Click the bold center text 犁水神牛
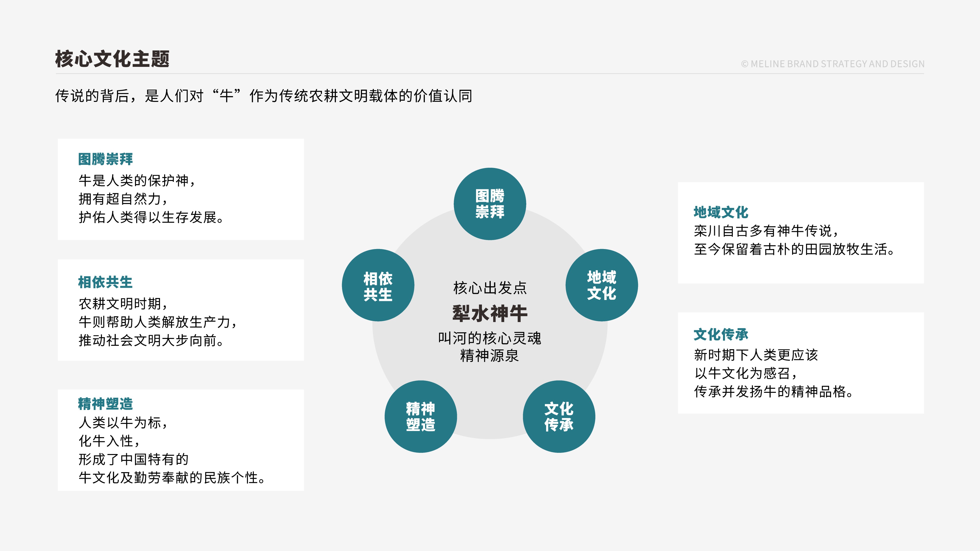 [490, 313]
